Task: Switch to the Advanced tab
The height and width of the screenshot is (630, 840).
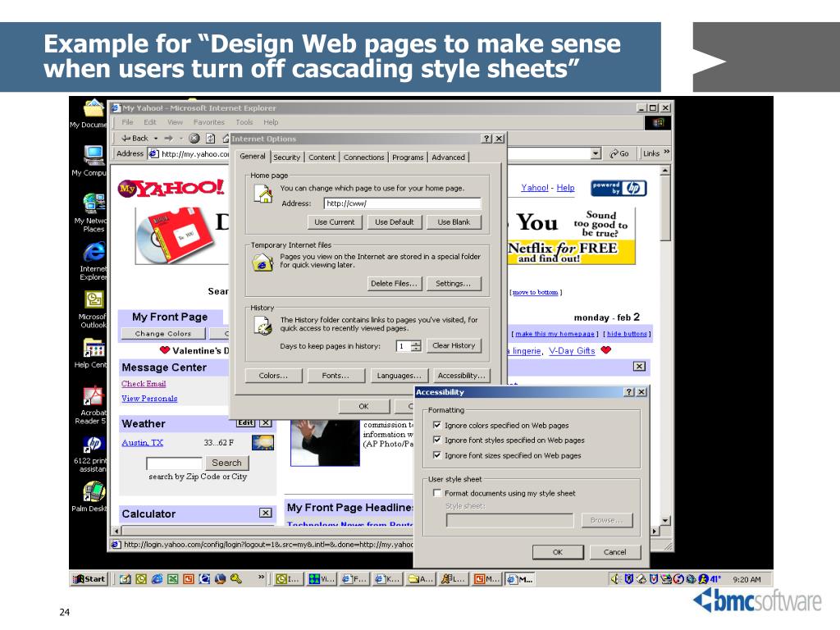Action: point(449,157)
